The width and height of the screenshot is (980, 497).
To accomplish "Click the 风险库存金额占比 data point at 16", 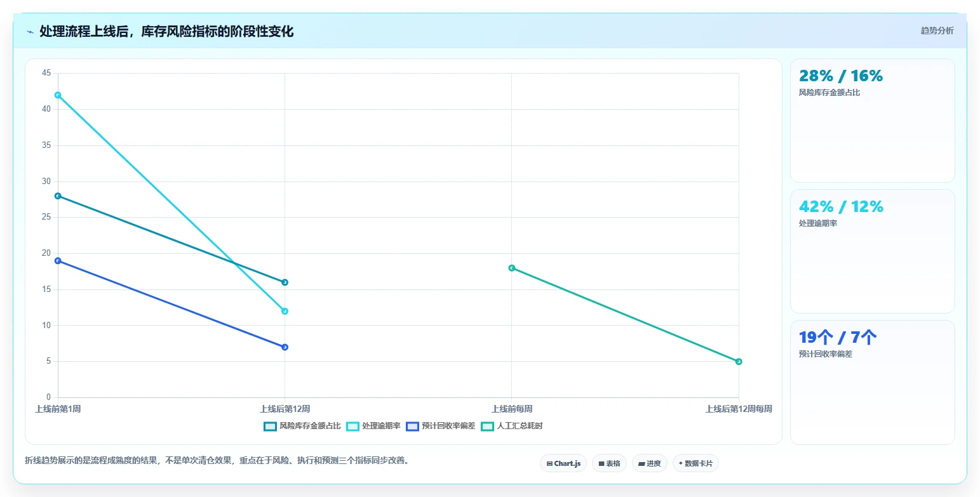I will 285,282.
